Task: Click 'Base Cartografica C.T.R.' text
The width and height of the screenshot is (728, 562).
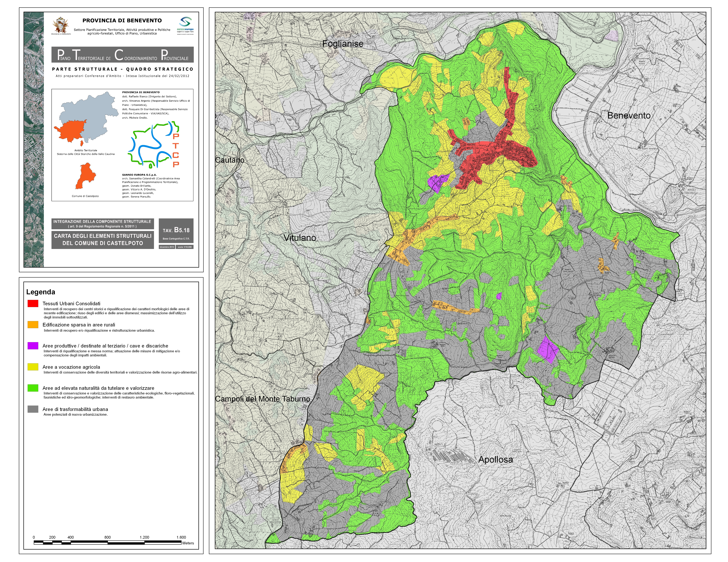Action: (x=176, y=239)
